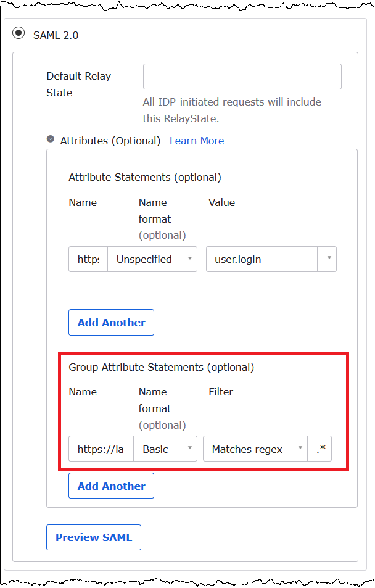375x588 pixels.
Task: Click the Preview SAML button
Action: (x=93, y=537)
